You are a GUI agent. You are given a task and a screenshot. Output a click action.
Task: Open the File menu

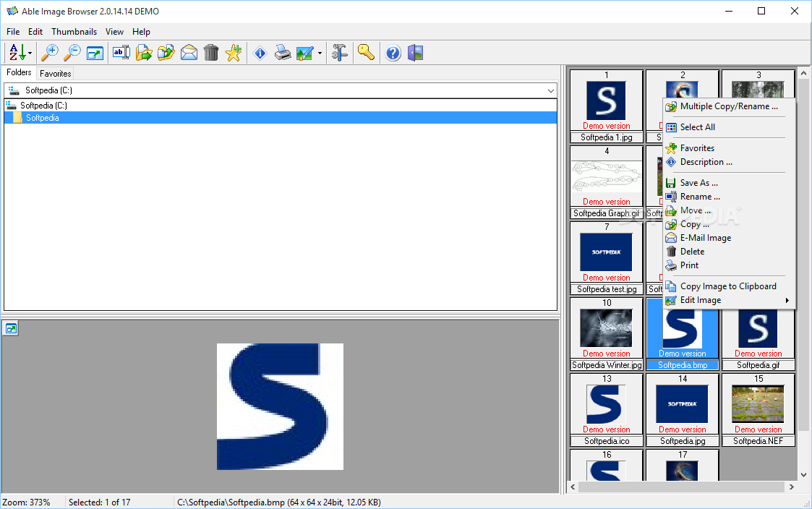click(x=13, y=32)
